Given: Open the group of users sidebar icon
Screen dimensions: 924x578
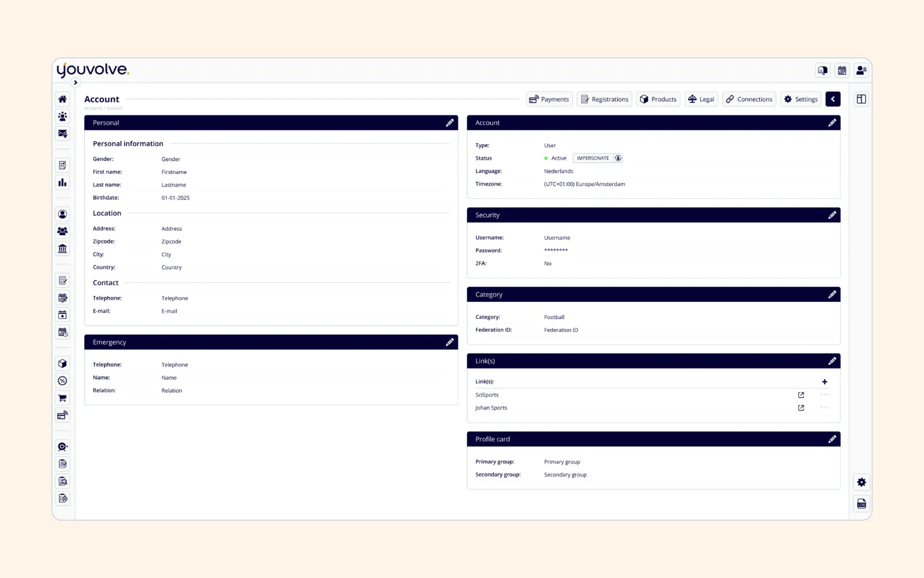Looking at the screenshot, I should [62, 231].
